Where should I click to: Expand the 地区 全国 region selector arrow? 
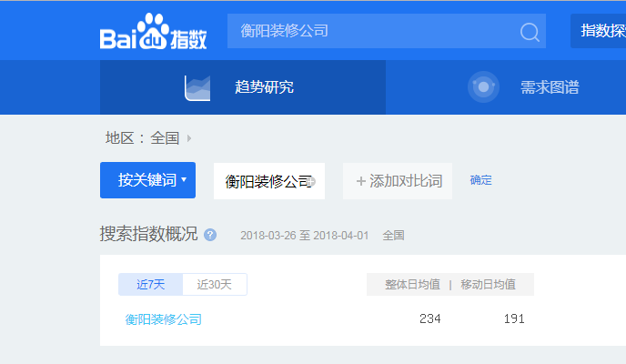tap(189, 138)
